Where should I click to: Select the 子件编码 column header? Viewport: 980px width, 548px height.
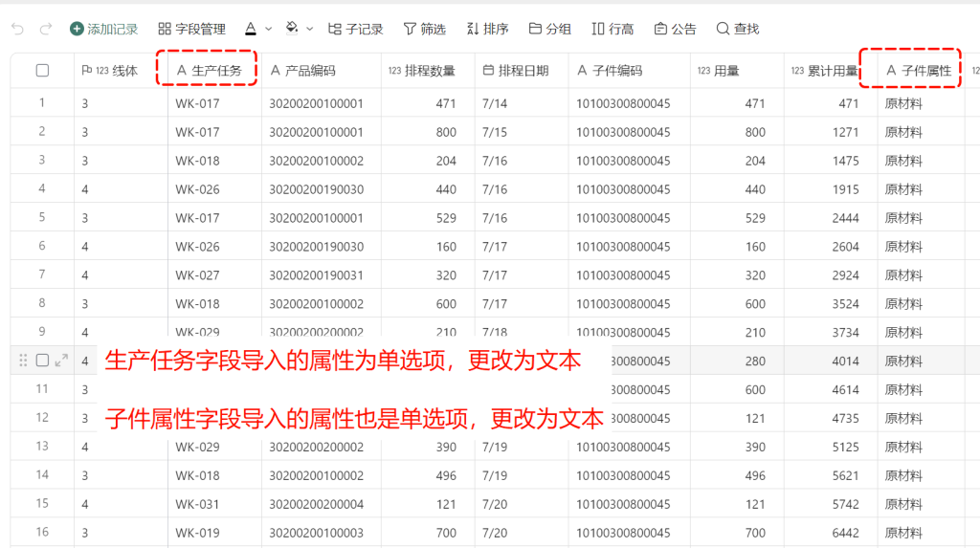tap(630, 71)
